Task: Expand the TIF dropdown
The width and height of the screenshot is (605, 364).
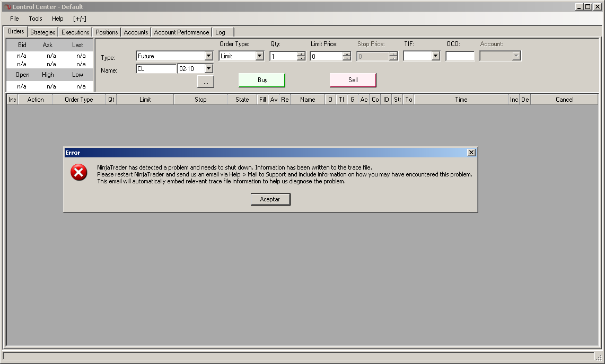Action: 435,56
